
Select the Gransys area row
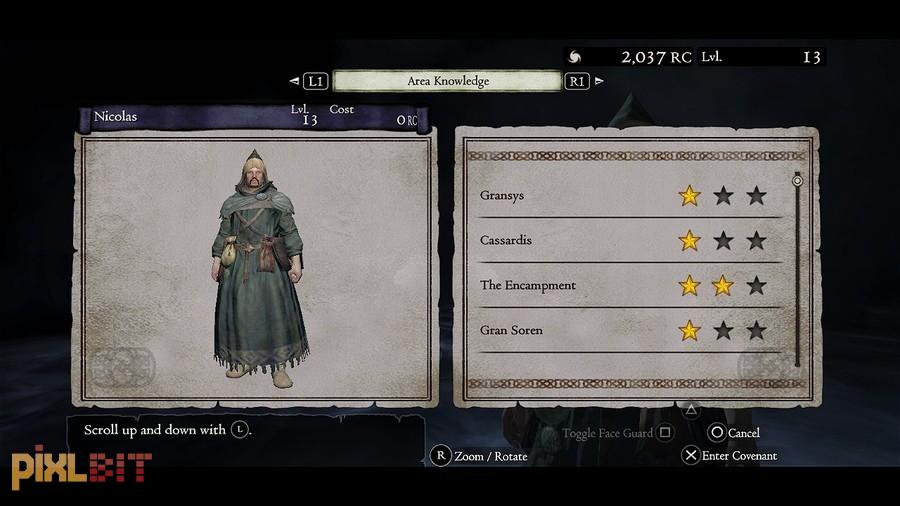[630, 196]
